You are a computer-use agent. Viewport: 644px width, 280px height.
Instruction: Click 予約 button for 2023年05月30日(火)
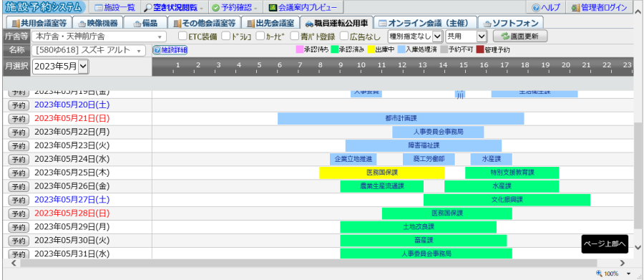(19, 241)
